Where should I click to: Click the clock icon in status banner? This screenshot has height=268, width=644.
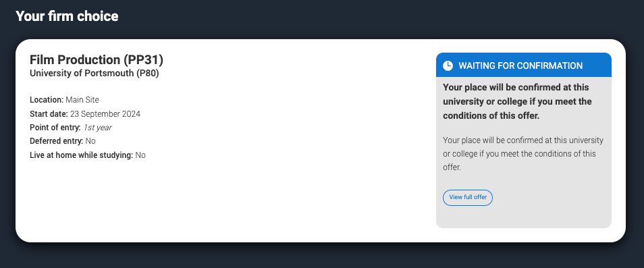pos(448,65)
